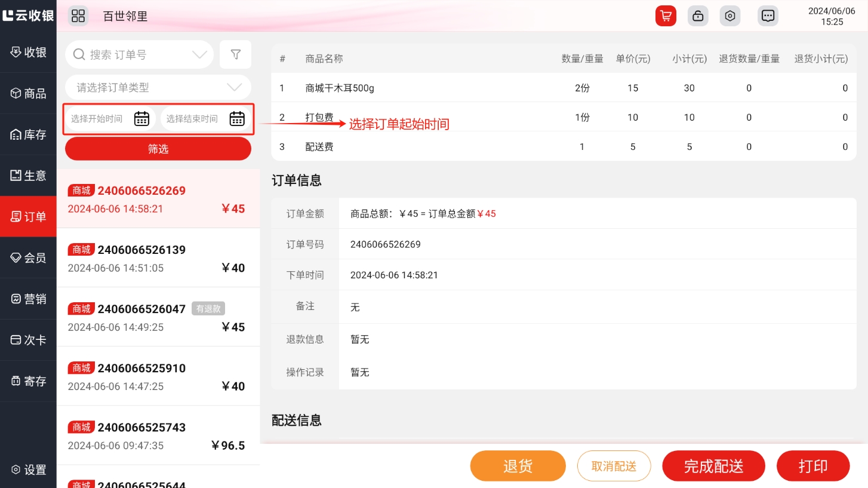Expand the order number search dropdown arrow
868x488 pixels.
click(199, 55)
